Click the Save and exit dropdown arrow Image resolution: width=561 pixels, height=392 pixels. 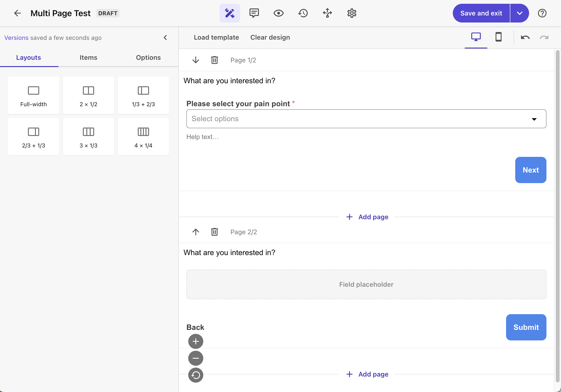coord(520,13)
